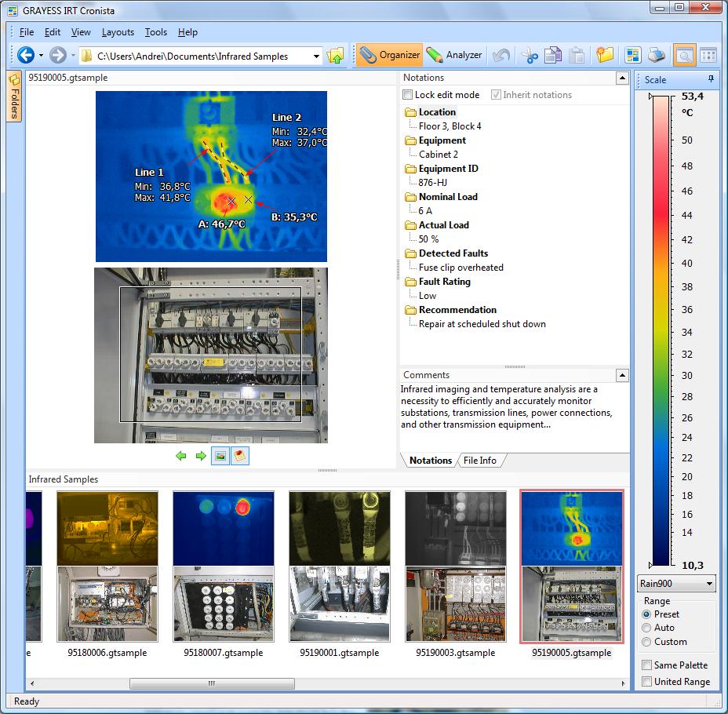
Task: Open the Layouts menu
Action: 118,32
